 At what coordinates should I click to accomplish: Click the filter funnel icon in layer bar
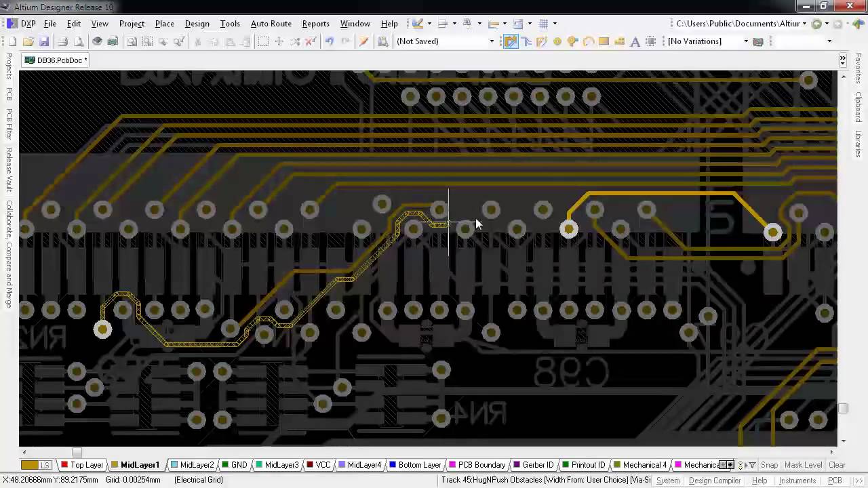pos(752,465)
